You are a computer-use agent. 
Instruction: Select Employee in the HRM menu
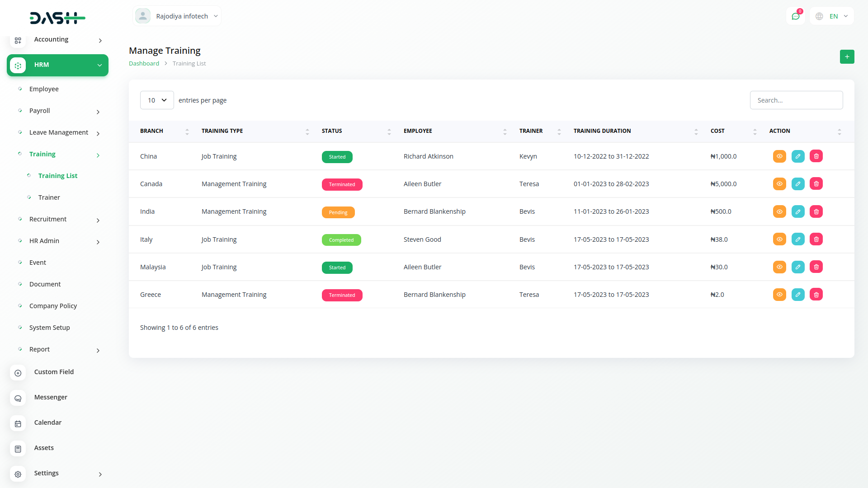pos(44,89)
